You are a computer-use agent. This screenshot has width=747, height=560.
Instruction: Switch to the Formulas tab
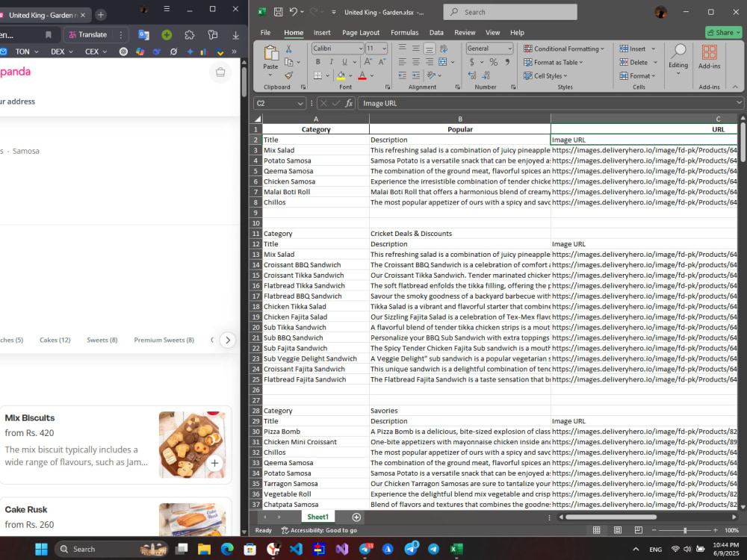click(404, 32)
